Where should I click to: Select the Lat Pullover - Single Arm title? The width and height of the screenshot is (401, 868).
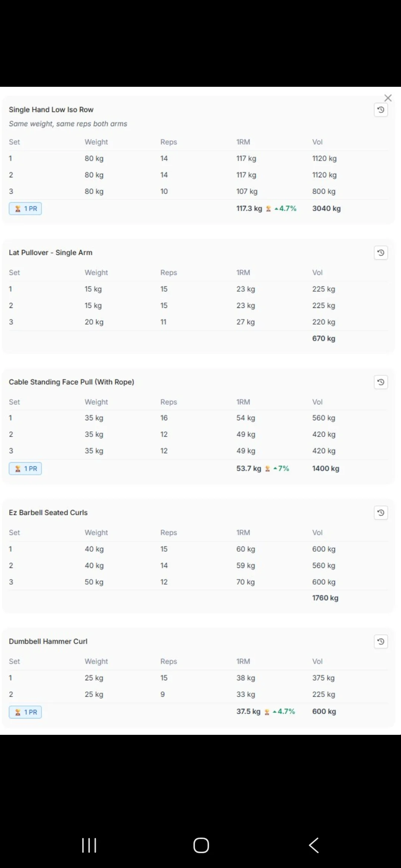pos(50,253)
